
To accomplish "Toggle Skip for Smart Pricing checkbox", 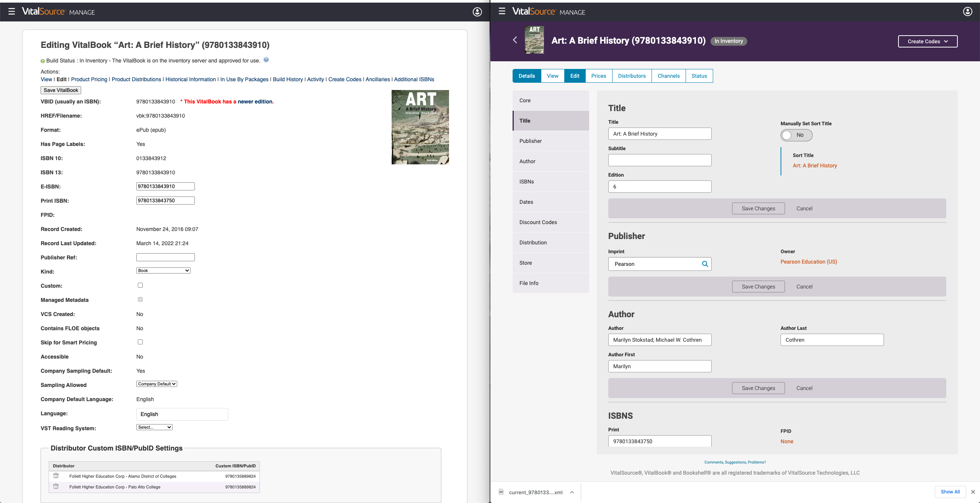I will (140, 342).
